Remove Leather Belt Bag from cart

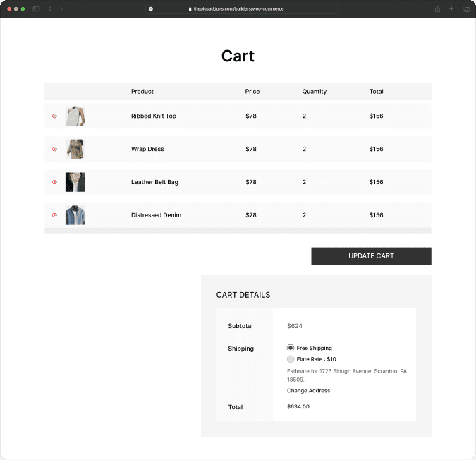54,182
